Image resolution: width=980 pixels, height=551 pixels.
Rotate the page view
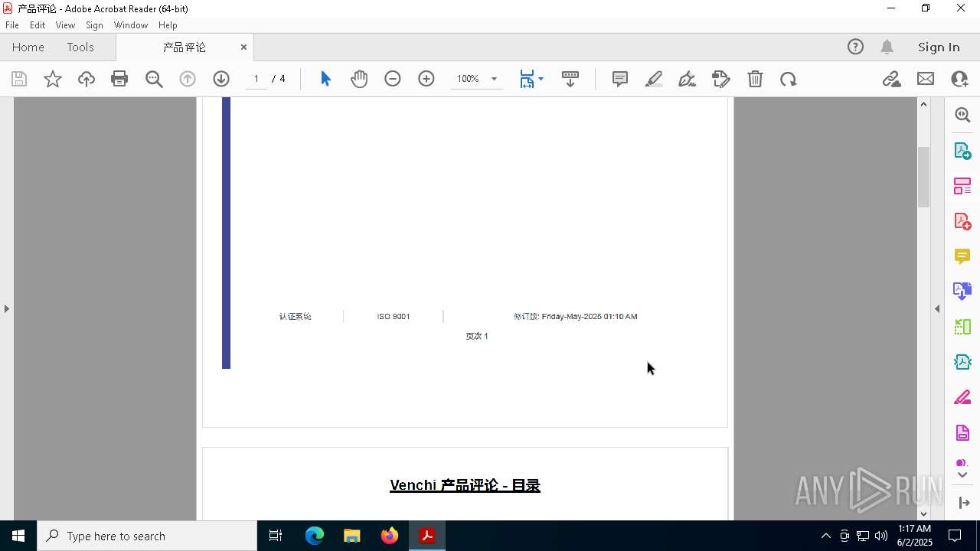coord(789,79)
